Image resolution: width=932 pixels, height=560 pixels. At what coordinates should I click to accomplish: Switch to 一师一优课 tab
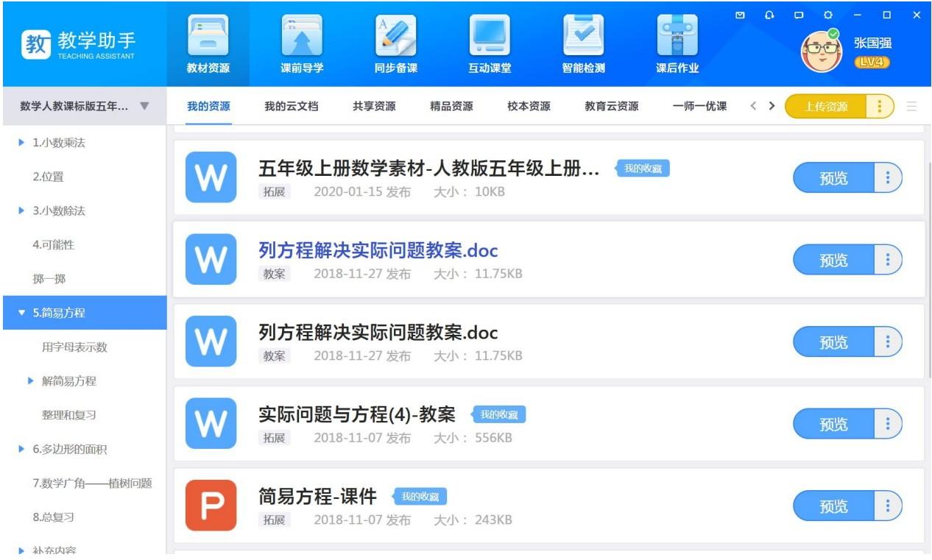point(699,107)
